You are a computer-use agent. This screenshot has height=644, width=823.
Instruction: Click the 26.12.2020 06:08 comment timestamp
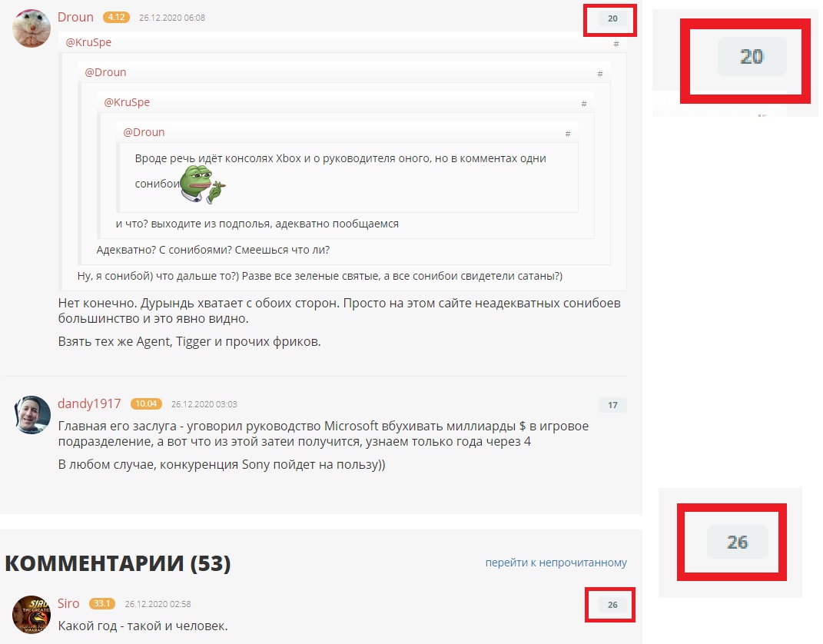point(172,18)
